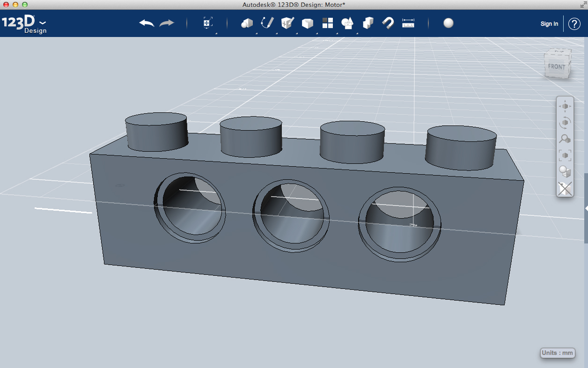Open the Materials picker on the navigation bar
Screen dimensions: 588x368
(x=565, y=171)
